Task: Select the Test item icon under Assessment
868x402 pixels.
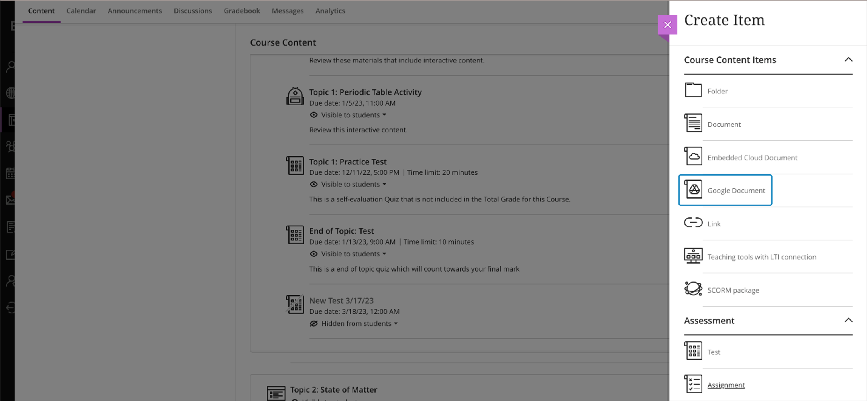Action: coord(693,351)
